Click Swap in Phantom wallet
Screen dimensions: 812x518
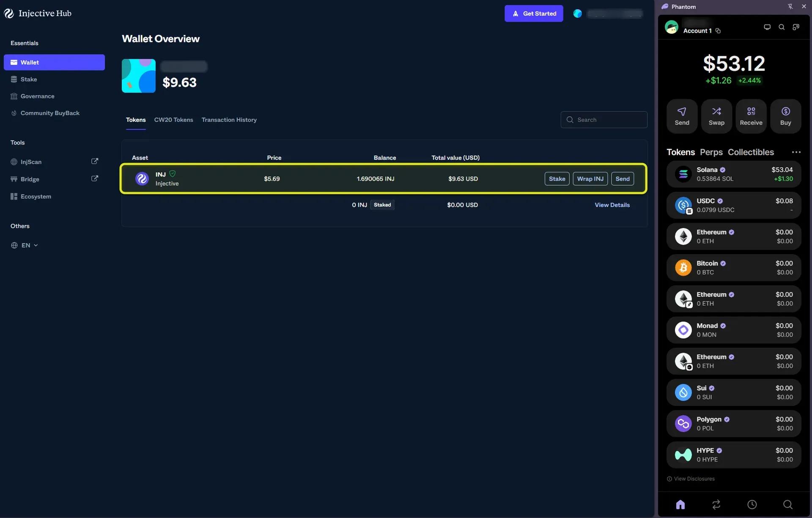[x=716, y=116]
